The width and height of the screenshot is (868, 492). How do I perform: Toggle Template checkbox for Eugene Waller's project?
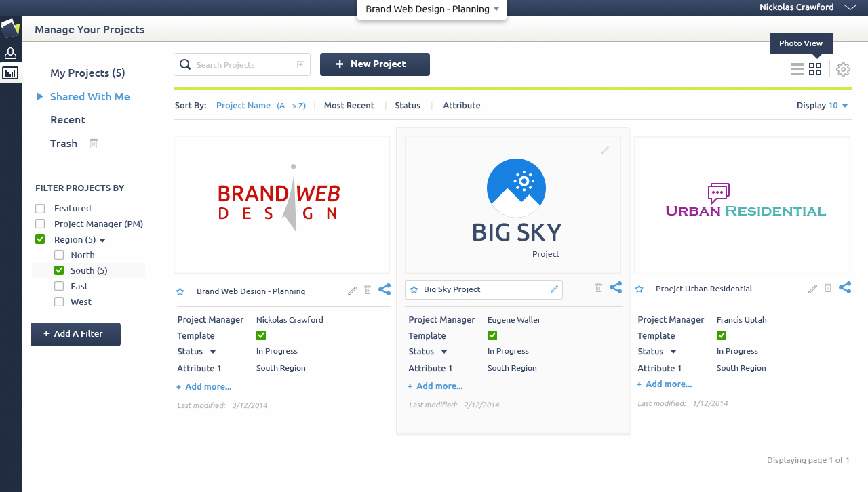pos(492,335)
